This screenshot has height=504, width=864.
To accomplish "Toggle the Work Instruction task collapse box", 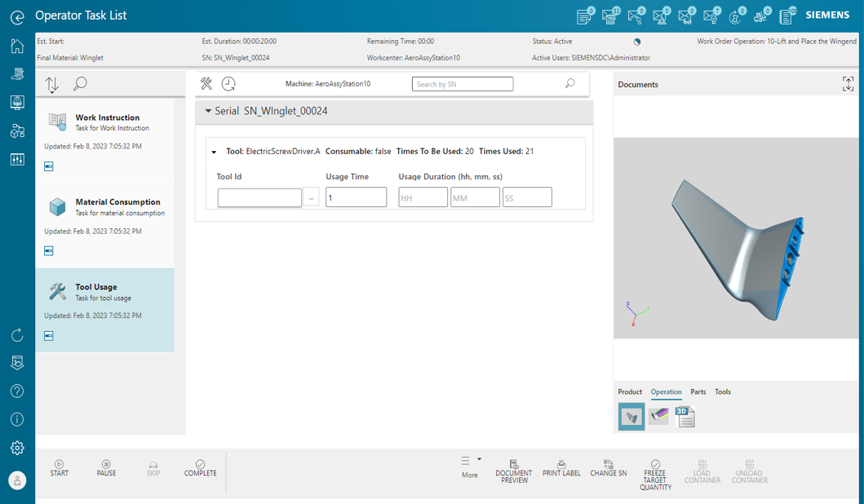I will (x=49, y=166).
